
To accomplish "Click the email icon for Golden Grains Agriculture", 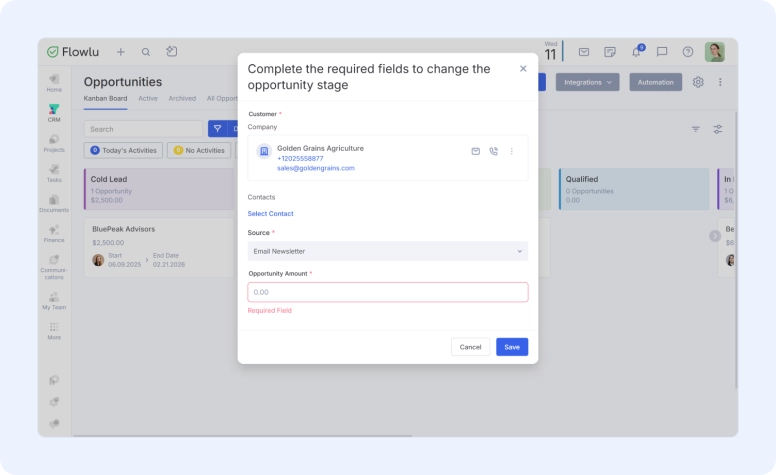I will pyautogui.click(x=476, y=151).
